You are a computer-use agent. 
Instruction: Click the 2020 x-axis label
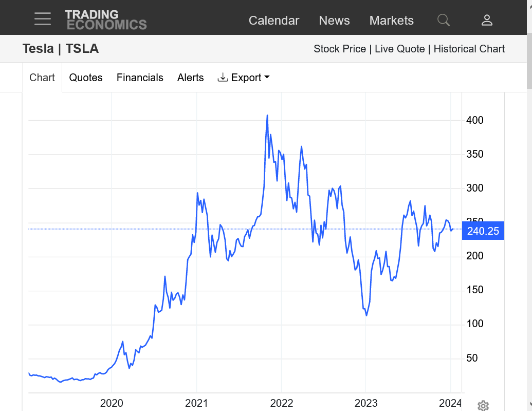pyautogui.click(x=112, y=403)
